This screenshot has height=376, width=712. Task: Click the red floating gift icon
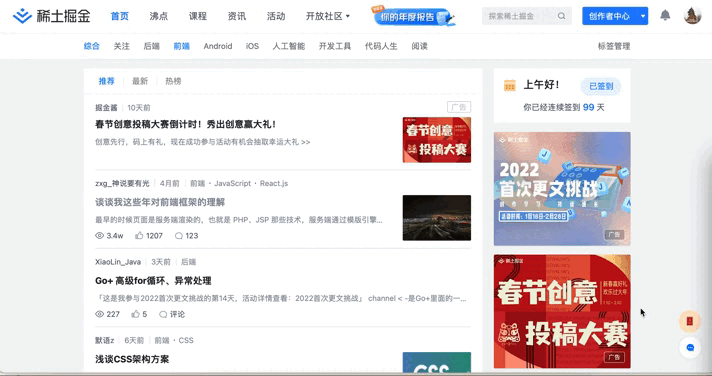point(690,321)
